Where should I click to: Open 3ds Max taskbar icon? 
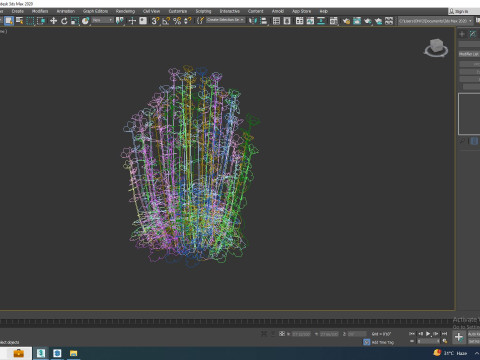click(41, 353)
